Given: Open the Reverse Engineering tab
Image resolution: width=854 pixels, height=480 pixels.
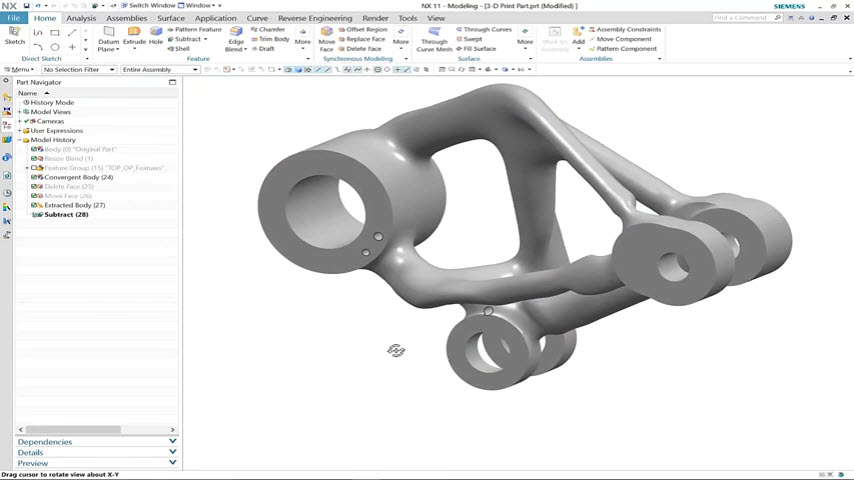Looking at the screenshot, I should pyautogui.click(x=314, y=18).
